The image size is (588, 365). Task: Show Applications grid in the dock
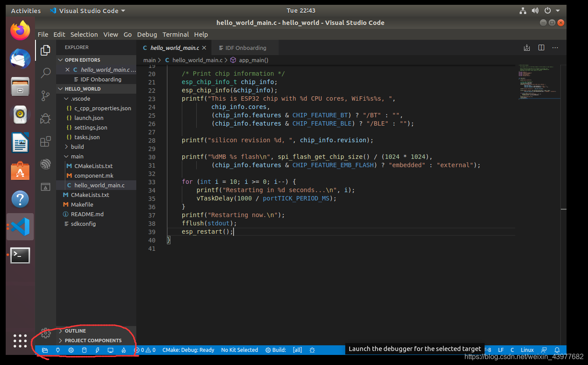20,341
